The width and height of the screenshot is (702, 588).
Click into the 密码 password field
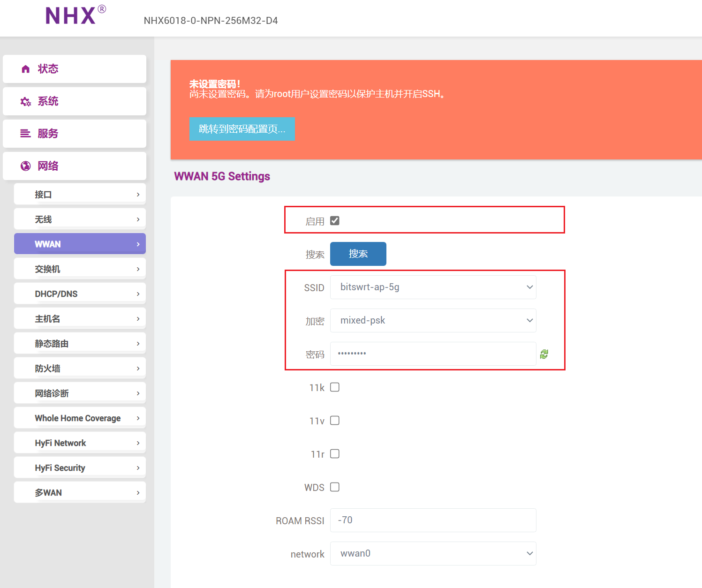433,354
